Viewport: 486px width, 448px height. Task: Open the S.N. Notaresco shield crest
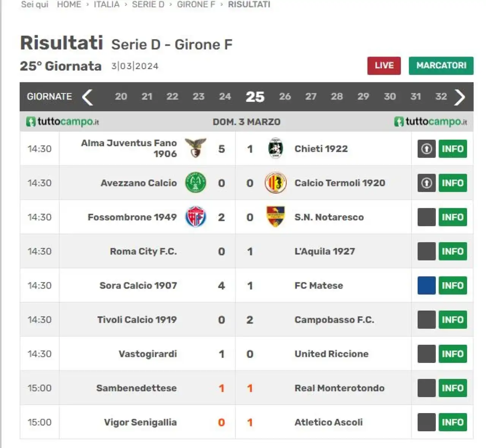tap(275, 216)
